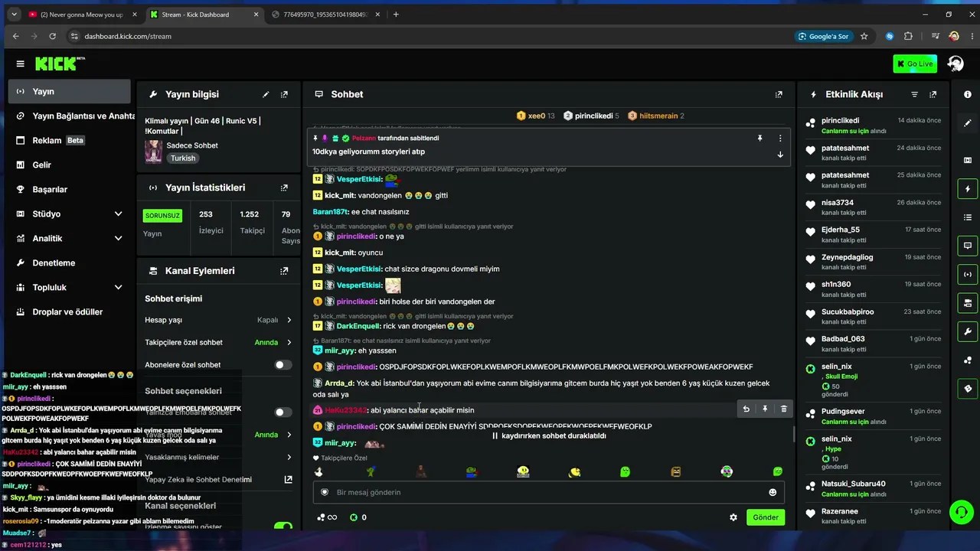Pop out the Sohbet chat panel
Viewport: 980px width, 551px height.
click(x=779, y=94)
